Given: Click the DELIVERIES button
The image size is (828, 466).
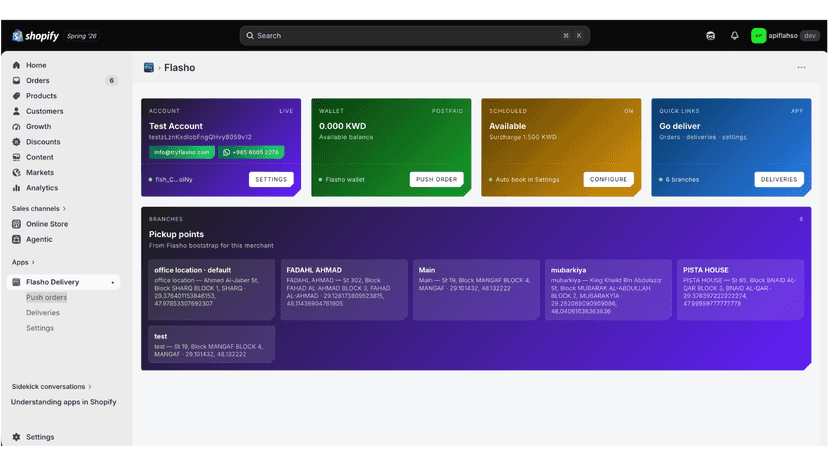Looking at the screenshot, I should point(779,179).
